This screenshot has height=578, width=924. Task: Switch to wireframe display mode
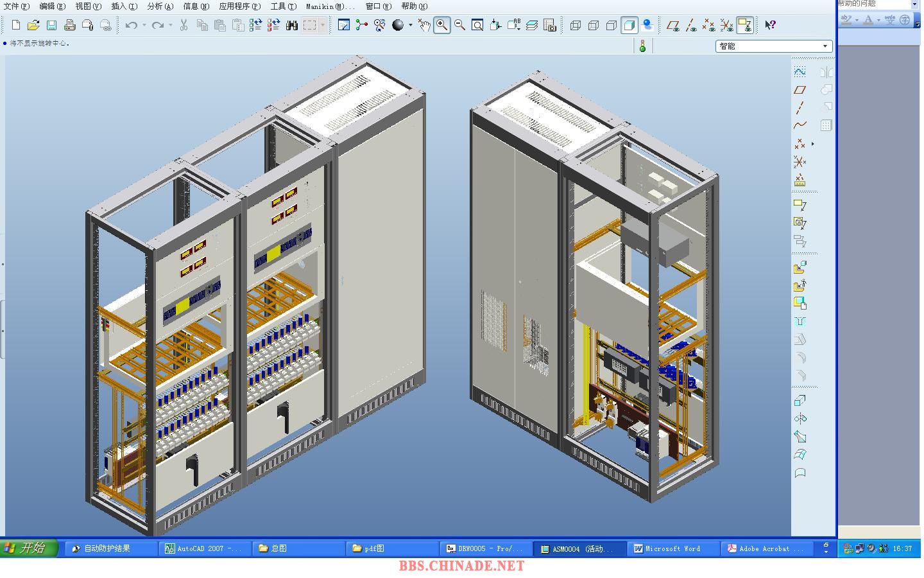pyautogui.click(x=576, y=25)
